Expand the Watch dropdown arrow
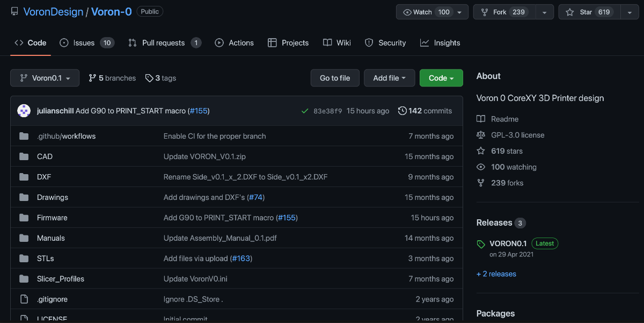The image size is (644, 323). (x=460, y=12)
